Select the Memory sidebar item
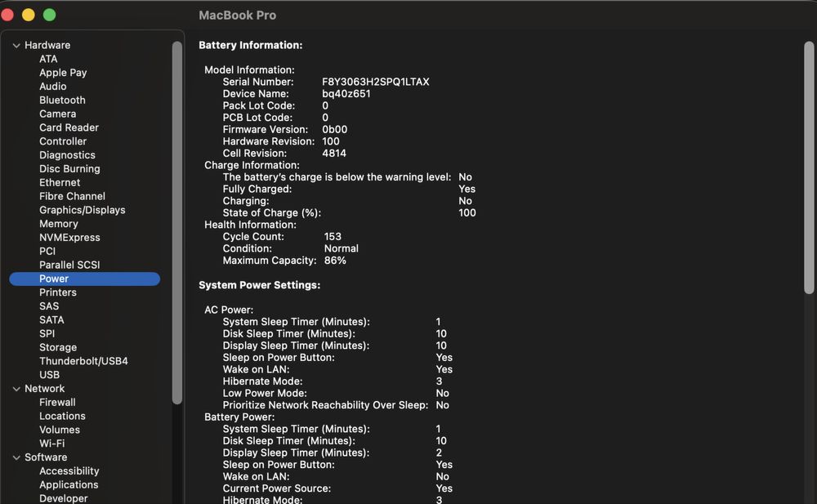 point(59,224)
